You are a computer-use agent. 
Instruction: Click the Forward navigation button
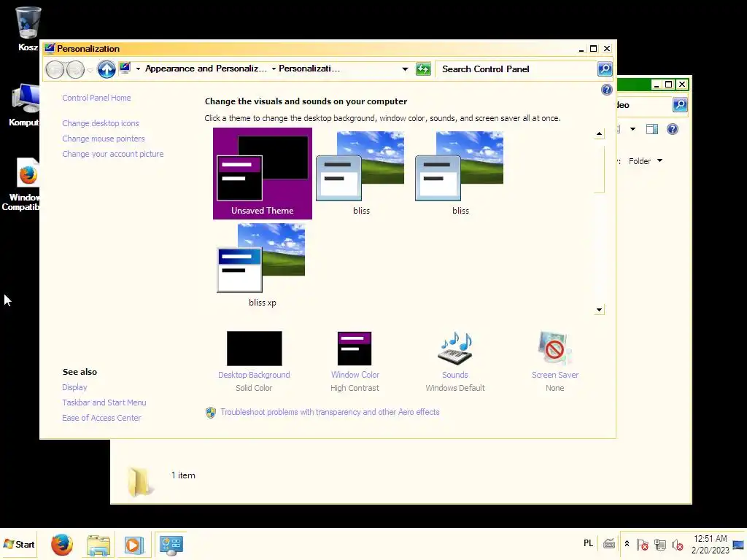[75, 69]
